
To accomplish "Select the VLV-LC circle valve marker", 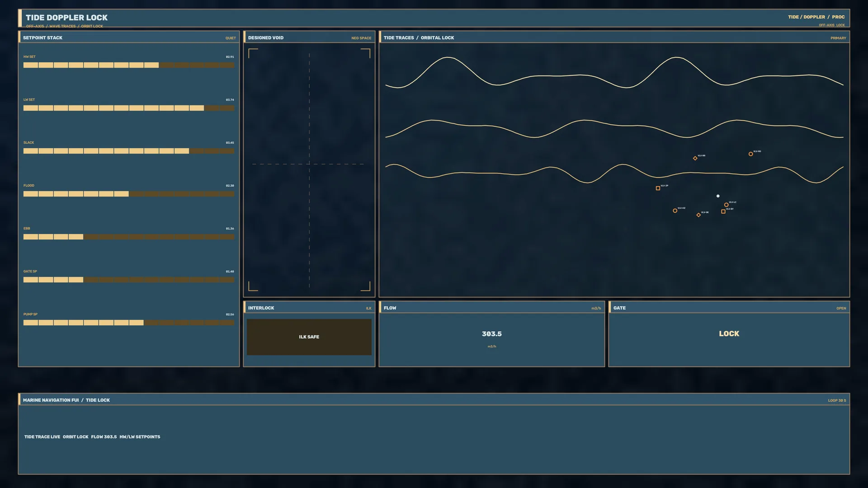I will 726,205.
